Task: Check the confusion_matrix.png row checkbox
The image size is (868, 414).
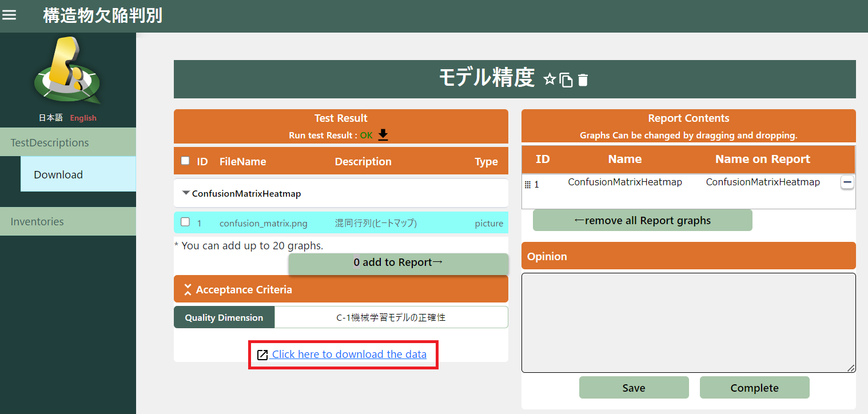Action: click(x=185, y=222)
